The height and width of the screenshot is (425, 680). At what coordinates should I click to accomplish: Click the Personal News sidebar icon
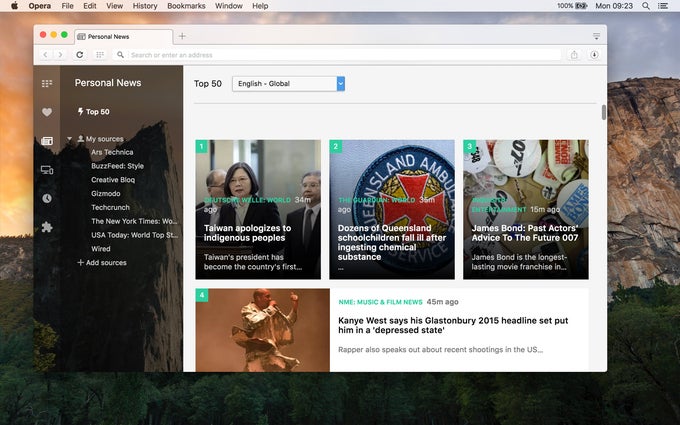pos(47,141)
